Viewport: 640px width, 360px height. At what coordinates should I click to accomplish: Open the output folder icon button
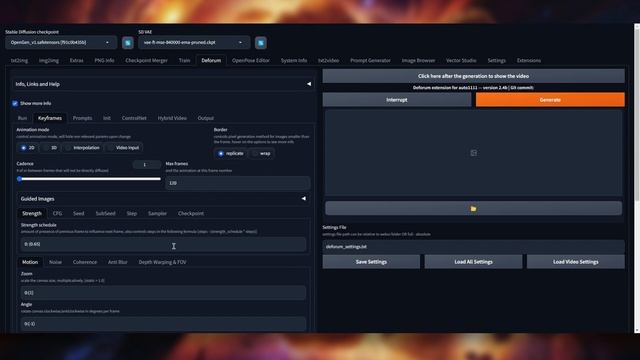tap(473, 209)
